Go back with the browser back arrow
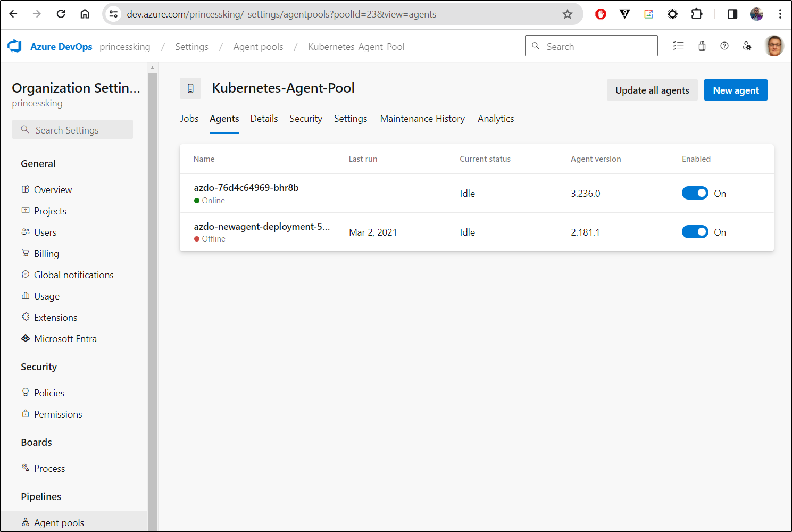792x532 pixels. coord(13,14)
